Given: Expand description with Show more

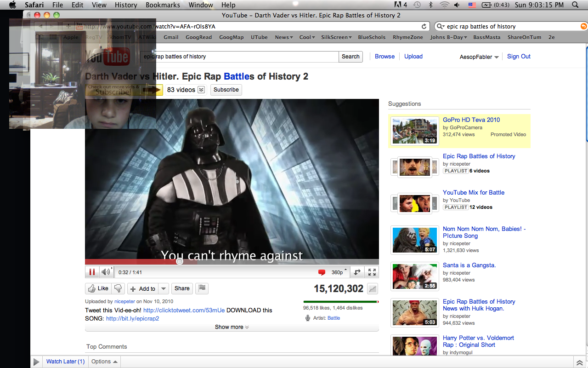Looking at the screenshot, I should 232,327.
